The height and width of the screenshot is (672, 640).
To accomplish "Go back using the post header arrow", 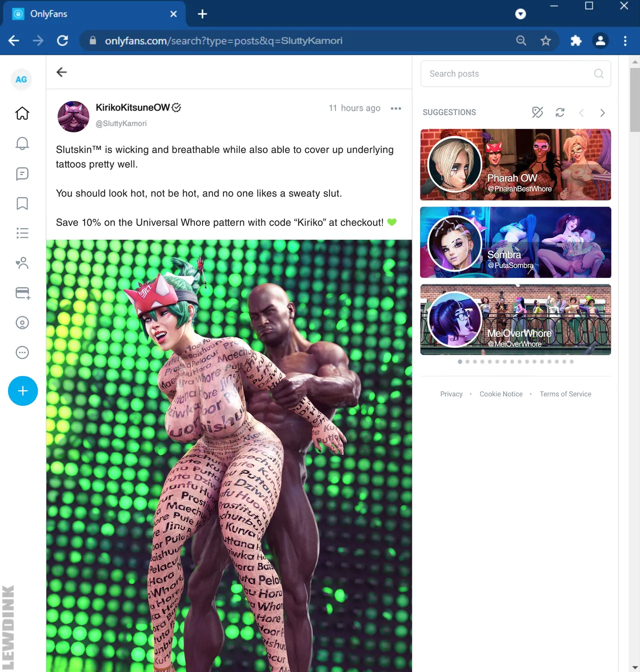I will (x=61, y=72).
